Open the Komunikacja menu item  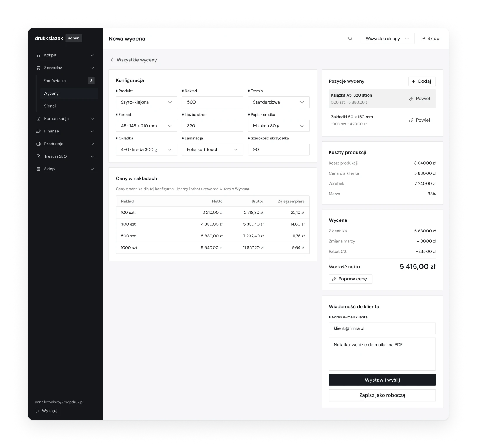(x=65, y=119)
